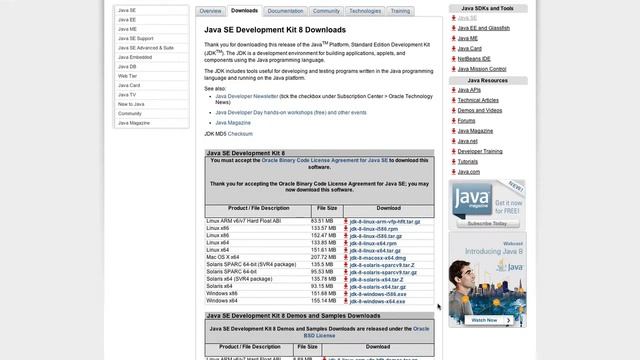
Task: Download jdk-8-windows-x64.exe file
Action: click(377, 302)
